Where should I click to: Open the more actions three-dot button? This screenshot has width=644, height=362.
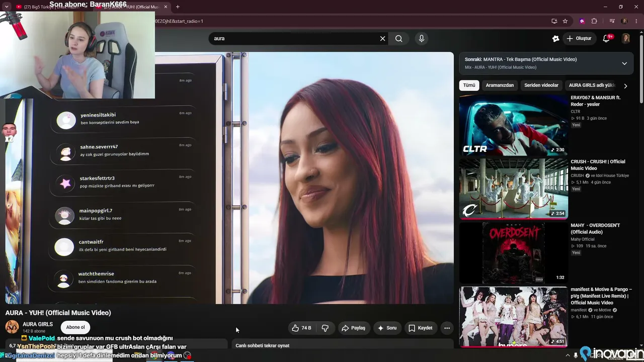pyautogui.click(x=447, y=328)
